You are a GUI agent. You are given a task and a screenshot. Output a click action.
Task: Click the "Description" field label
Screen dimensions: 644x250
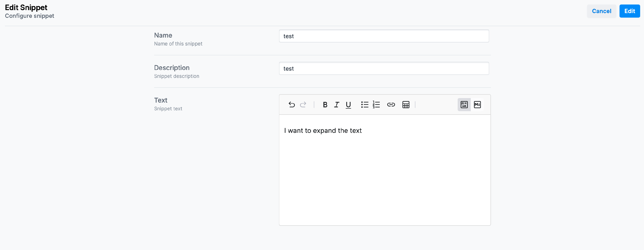[172, 68]
